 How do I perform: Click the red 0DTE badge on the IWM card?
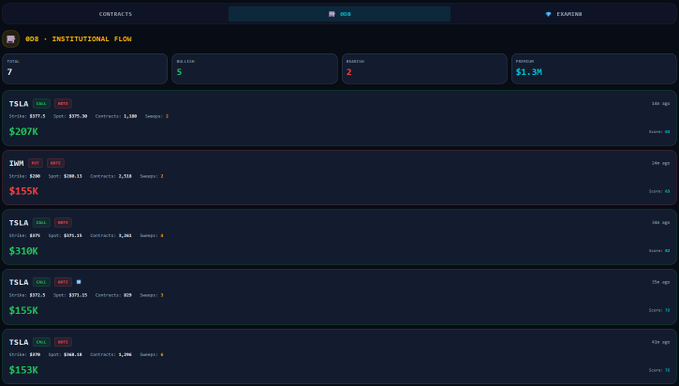55,163
